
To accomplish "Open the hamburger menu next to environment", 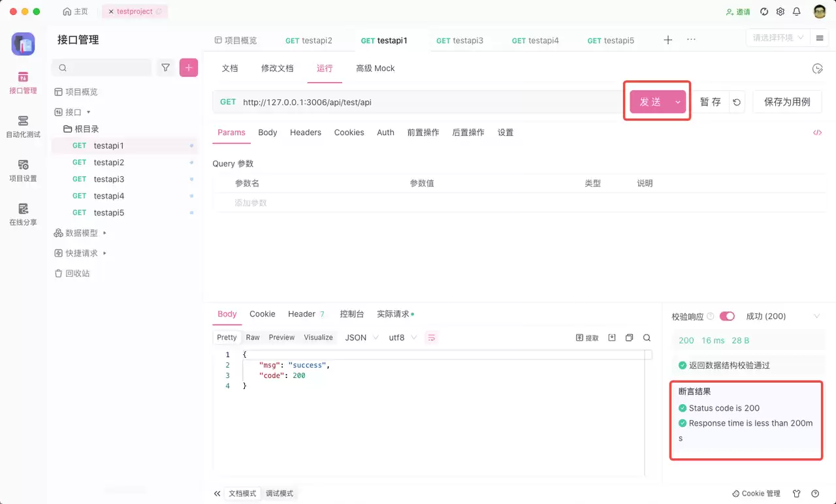I will (820, 38).
